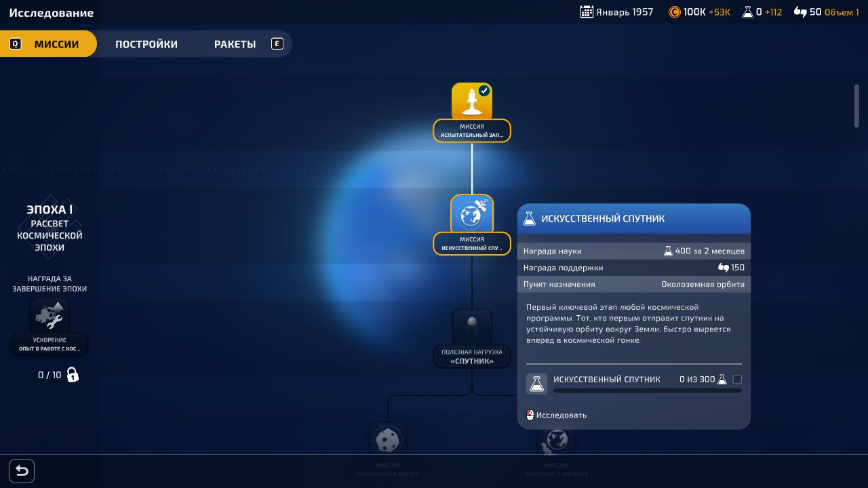Switch to the Ракеты tab
868x488 pixels.
pyautogui.click(x=235, y=44)
